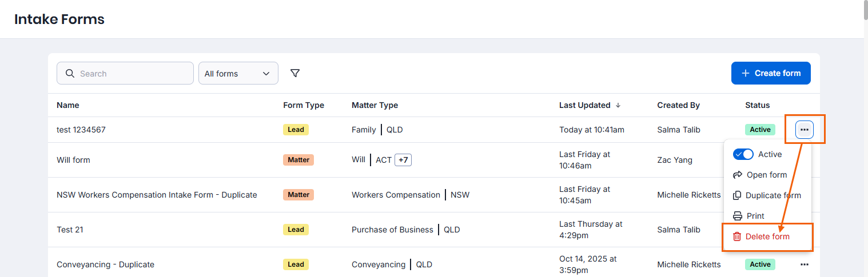Select Duplicate form from the menu

click(773, 195)
